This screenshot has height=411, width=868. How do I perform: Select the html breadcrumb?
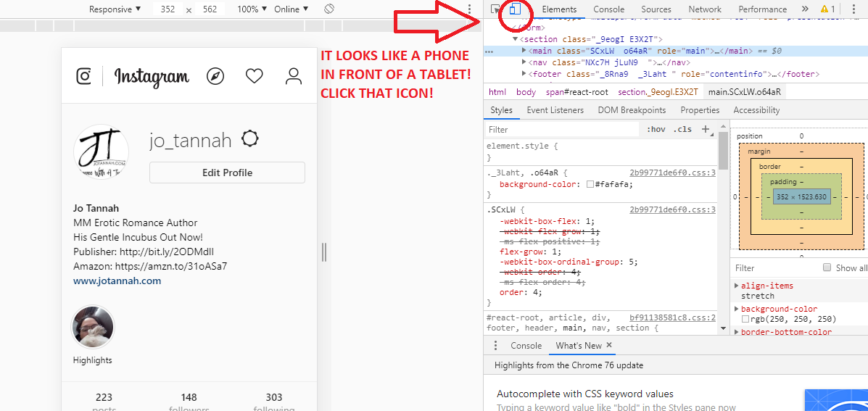tap(497, 92)
